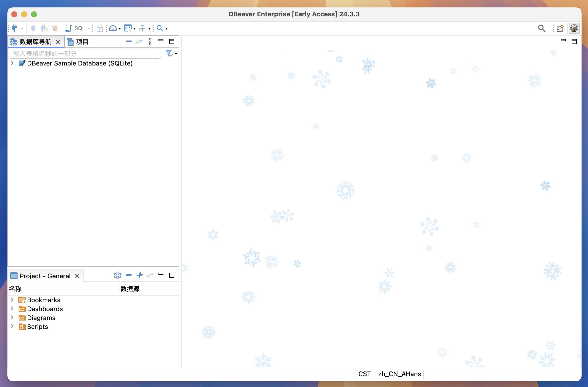The image size is (588, 387).
Task: Open the dropdown arrow next to SQL
Action: [x=89, y=28]
